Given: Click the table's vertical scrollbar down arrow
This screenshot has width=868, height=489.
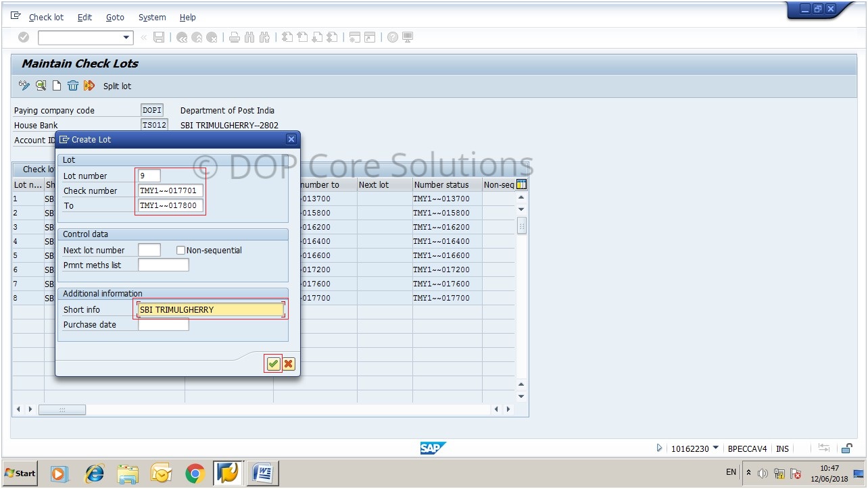Looking at the screenshot, I should [521, 396].
